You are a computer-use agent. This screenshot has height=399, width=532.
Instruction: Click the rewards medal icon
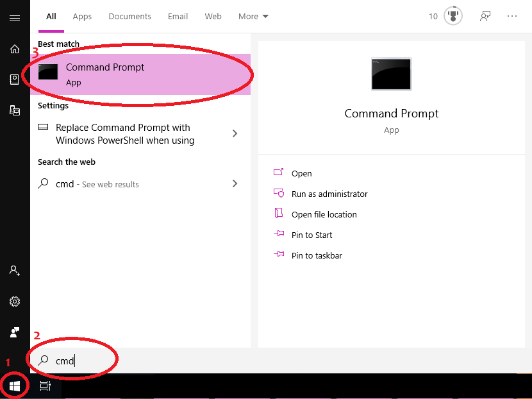[453, 16]
